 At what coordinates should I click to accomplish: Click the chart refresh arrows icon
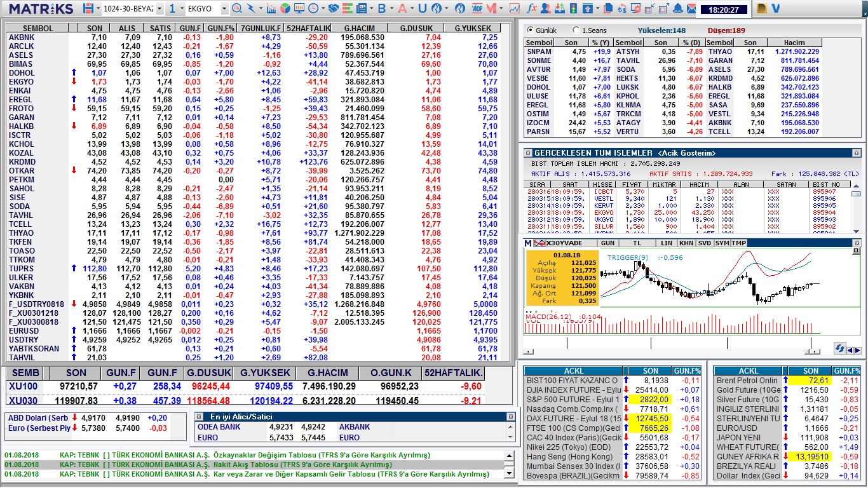[x=839, y=349]
